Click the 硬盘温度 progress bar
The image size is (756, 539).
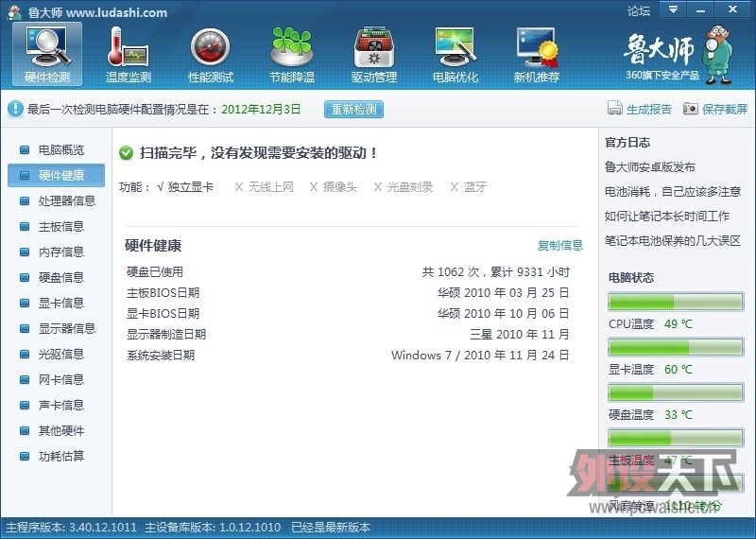point(676,392)
